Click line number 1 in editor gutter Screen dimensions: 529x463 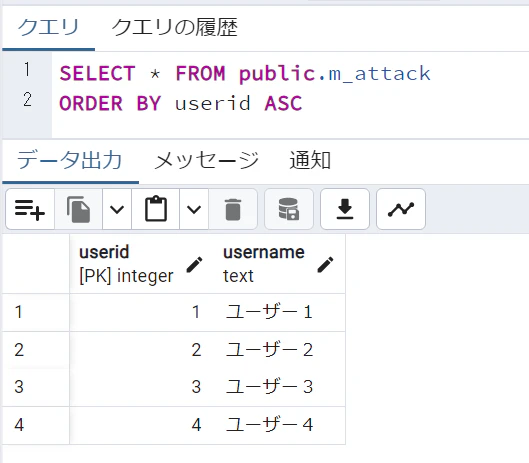pyautogui.click(x=27, y=70)
